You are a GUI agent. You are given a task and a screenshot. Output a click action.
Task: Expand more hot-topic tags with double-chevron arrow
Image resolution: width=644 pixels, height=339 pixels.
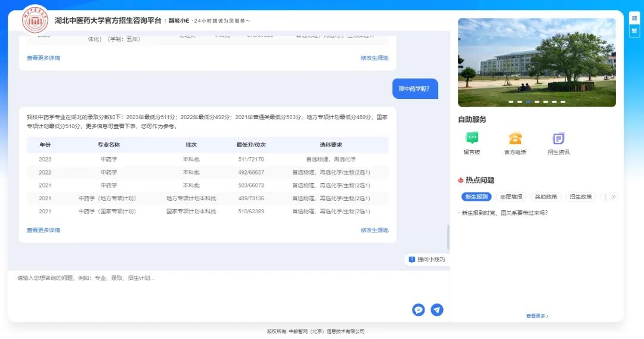click(613, 197)
